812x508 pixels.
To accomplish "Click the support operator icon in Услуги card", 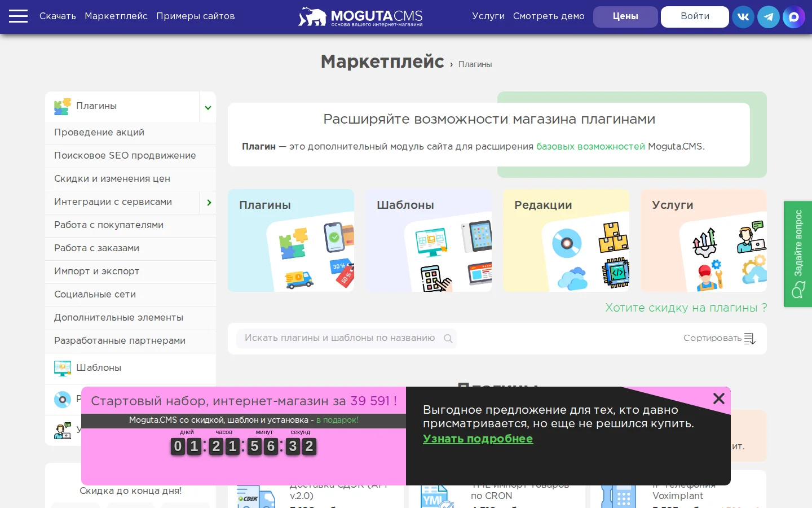I will [x=752, y=237].
